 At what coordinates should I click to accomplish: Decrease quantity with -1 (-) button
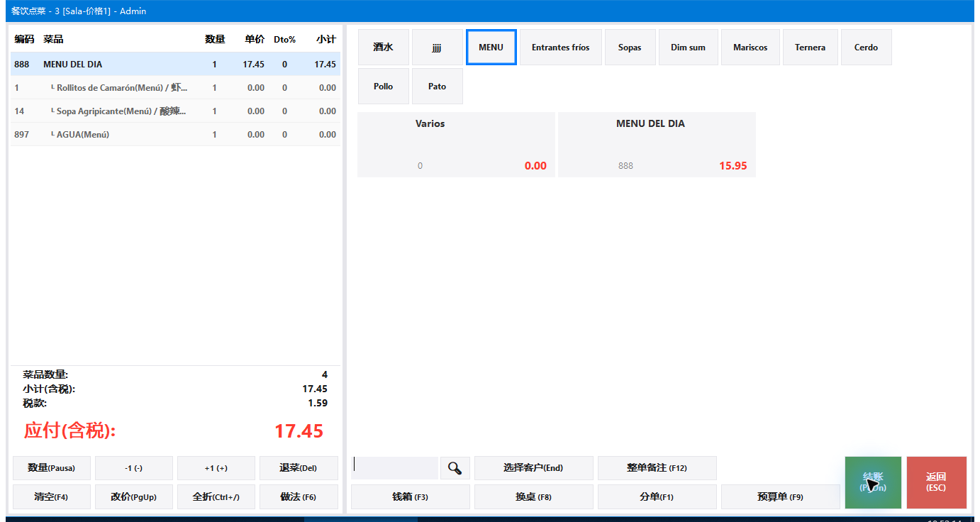click(134, 468)
